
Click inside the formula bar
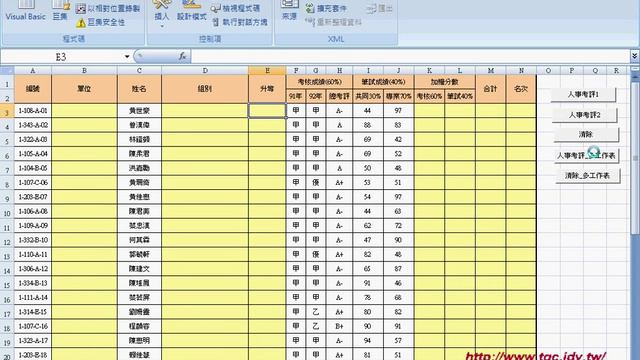click(410, 57)
